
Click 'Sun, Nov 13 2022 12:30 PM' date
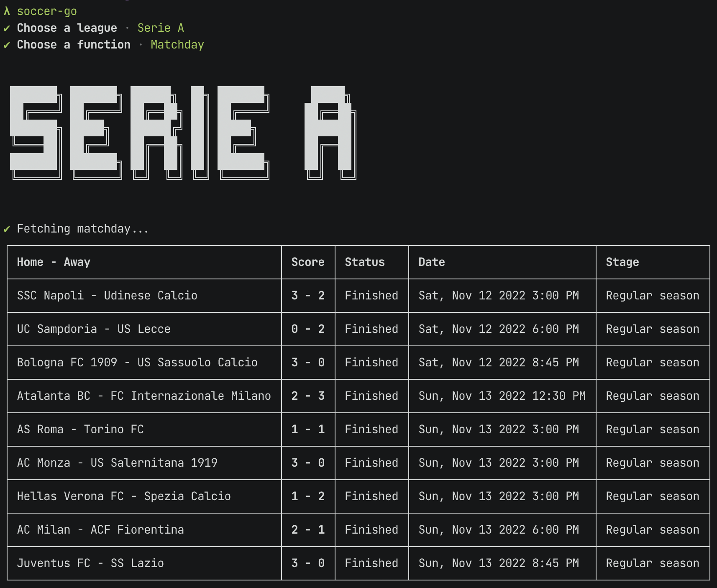[502, 396]
